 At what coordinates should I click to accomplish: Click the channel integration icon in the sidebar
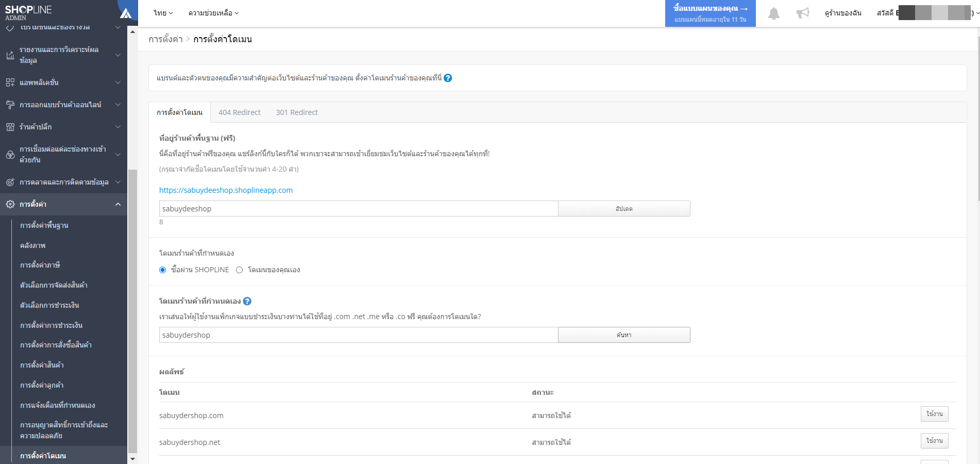click(x=10, y=155)
